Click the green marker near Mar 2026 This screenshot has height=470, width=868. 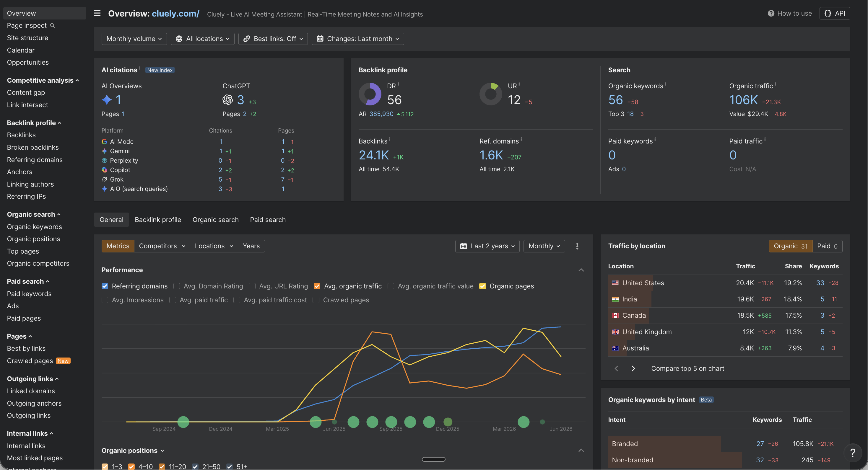pos(523,422)
